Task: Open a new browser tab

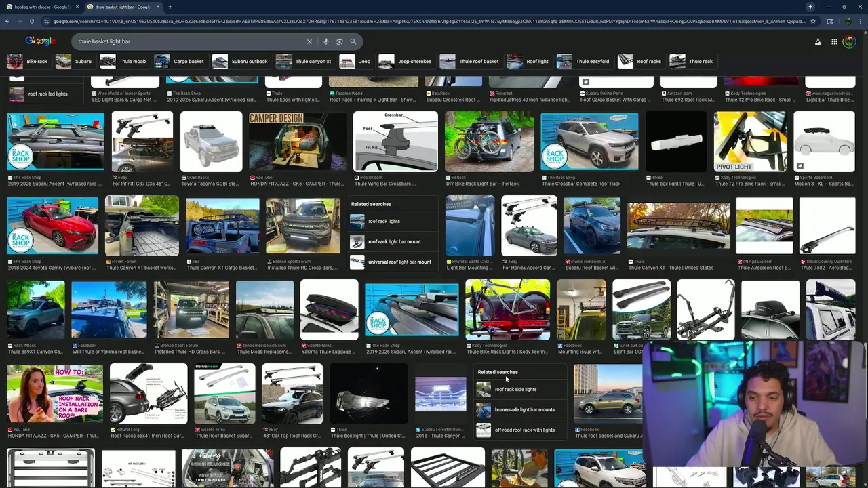Action: (170, 7)
